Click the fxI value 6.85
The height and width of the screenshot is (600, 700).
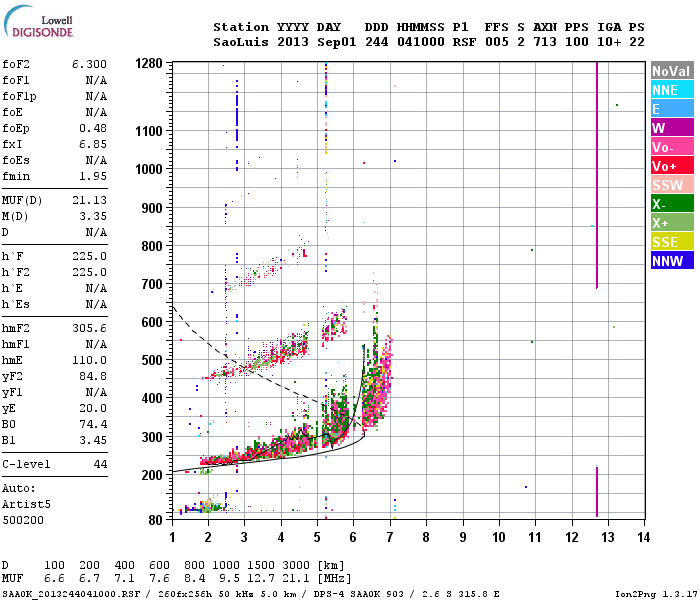coord(93,144)
